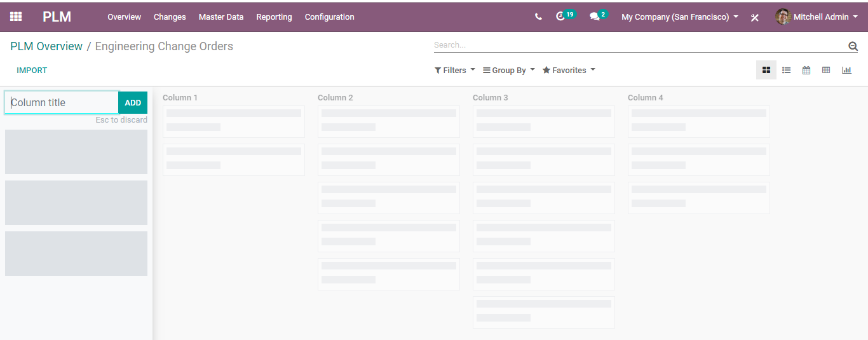Click the search magnifier icon
This screenshot has height=340, width=868.
point(853,46)
